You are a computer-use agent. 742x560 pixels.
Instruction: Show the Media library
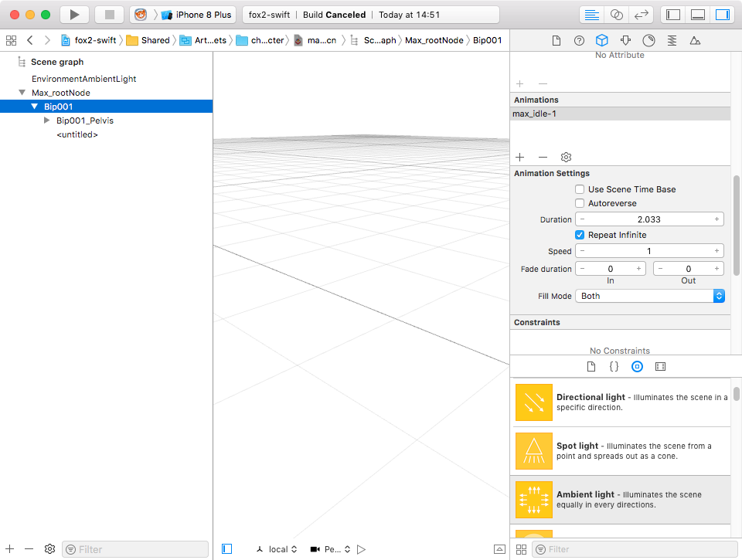point(661,367)
